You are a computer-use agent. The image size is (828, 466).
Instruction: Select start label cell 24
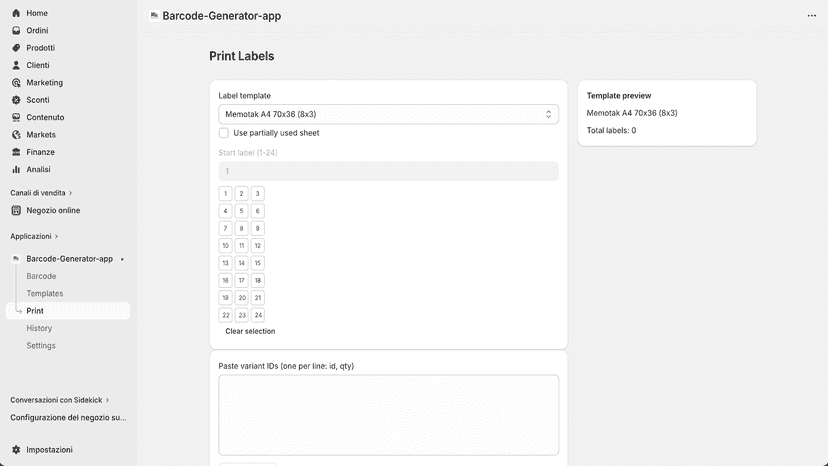[x=258, y=315]
